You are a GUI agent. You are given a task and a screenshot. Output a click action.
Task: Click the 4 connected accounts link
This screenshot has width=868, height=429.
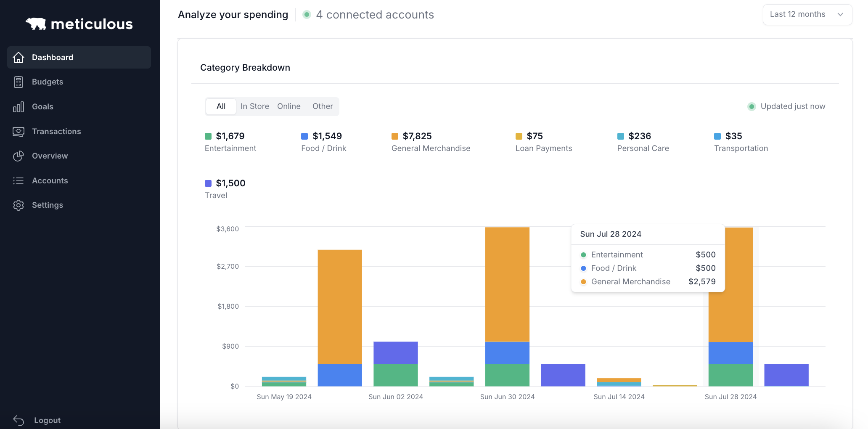click(x=375, y=15)
